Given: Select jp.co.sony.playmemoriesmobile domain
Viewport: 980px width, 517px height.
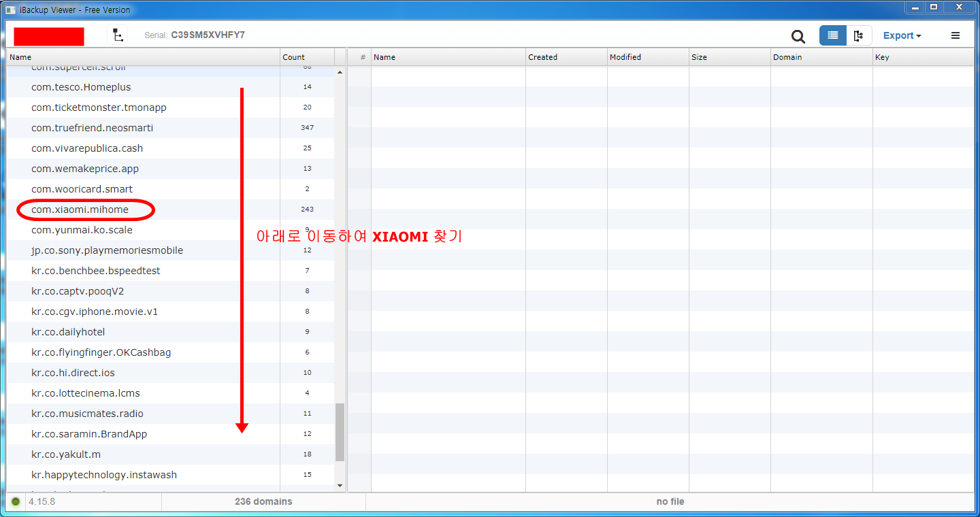Looking at the screenshot, I should (170, 250).
